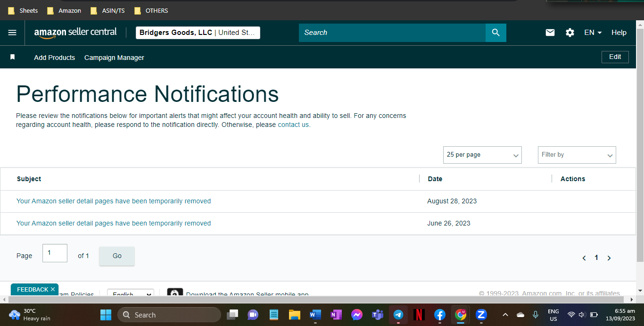Viewport: 644px width, 326px height.
Task: Open the Windows Start menu
Action: pyautogui.click(x=106, y=315)
